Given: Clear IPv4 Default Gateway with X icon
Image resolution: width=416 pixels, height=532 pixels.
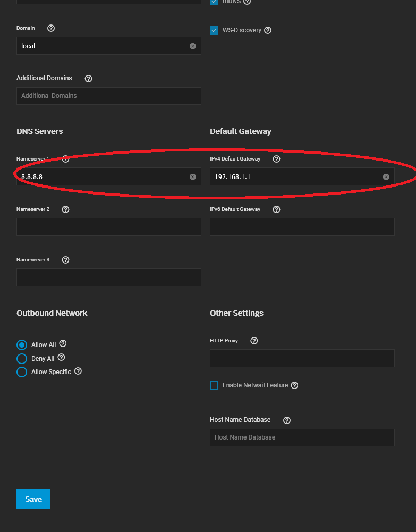Looking at the screenshot, I should [386, 177].
